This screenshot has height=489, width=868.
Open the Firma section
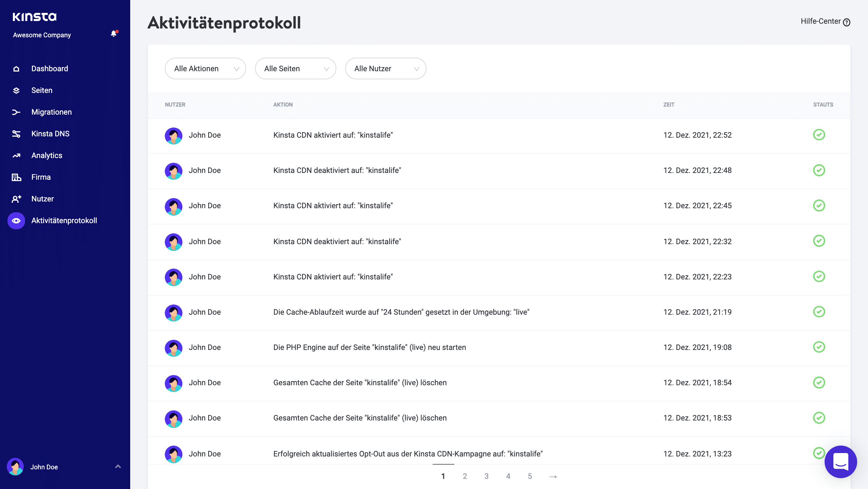[41, 177]
